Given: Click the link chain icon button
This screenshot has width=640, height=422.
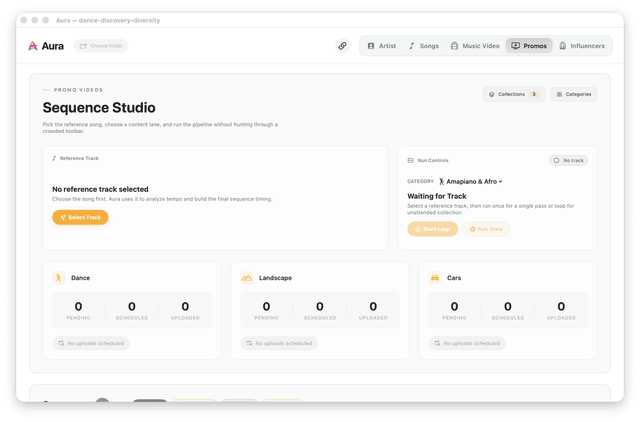Looking at the screenshot, I should (342, 46).
